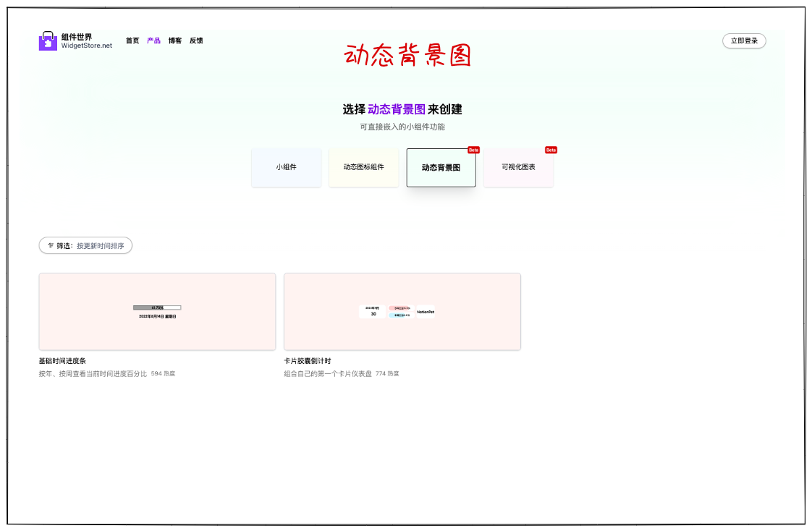Select the 小组件 category card
The height and width of the screenshot is (531, 812).
[x=287, y=167]
